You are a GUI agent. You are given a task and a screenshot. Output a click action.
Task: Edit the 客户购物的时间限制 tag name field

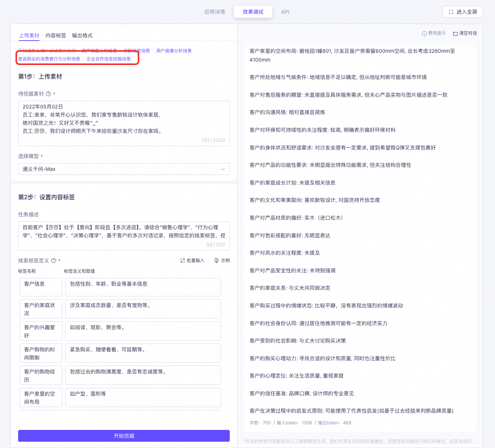coord(41,353)
